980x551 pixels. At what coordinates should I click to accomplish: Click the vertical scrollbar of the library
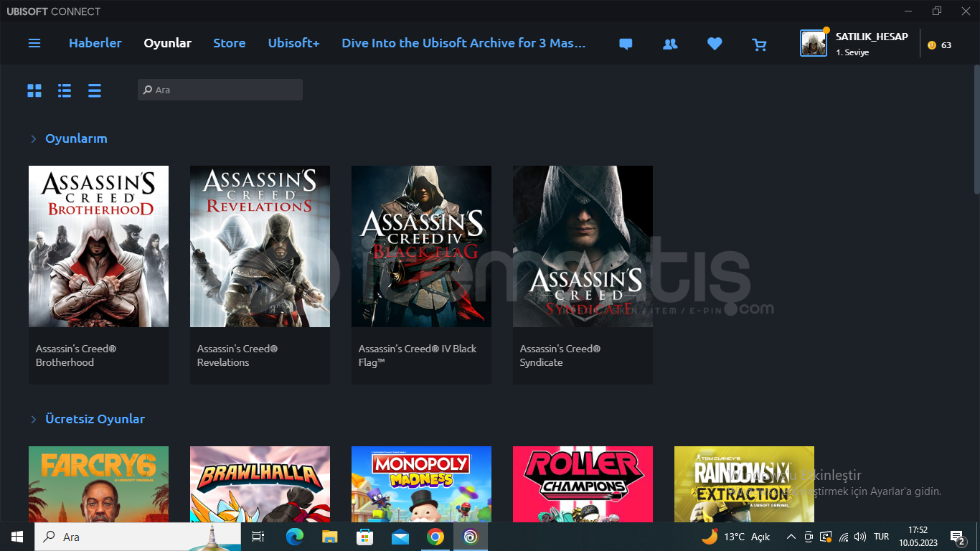click(976, 129)
